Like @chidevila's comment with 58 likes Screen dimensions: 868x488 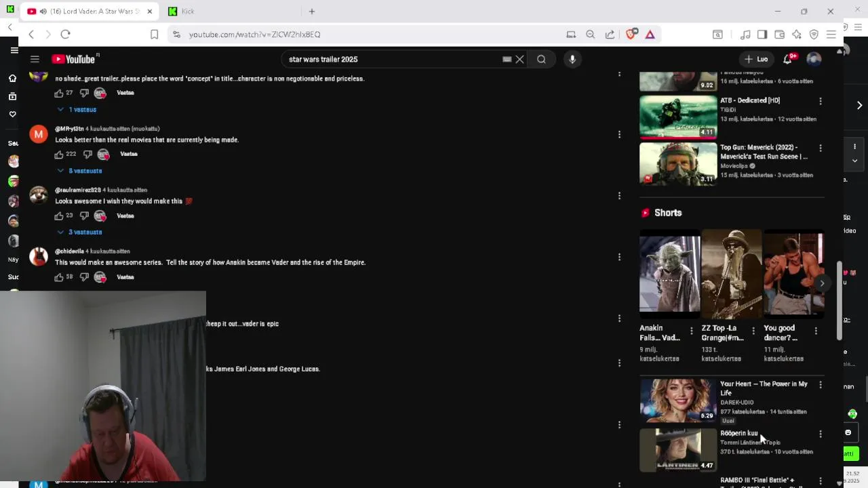tap(59, 277)
